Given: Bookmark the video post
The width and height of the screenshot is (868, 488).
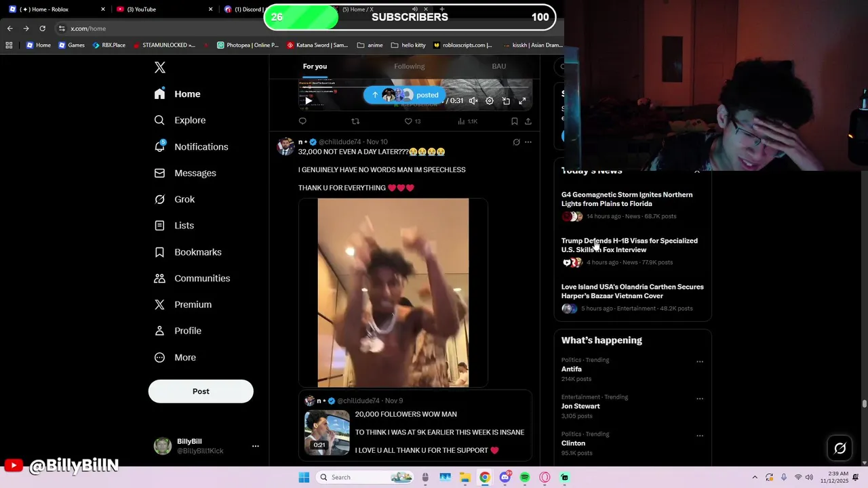Looking at the screenshot, I should [x=514, y=121].
